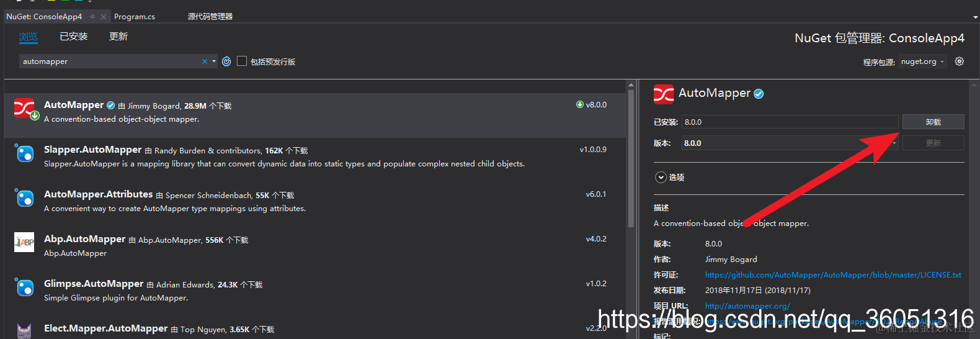Screen dimensions: 980x339
Task: Click the v1.0.2 version of Glimpse.AutoMapper
Action: (x=596, y=284)
